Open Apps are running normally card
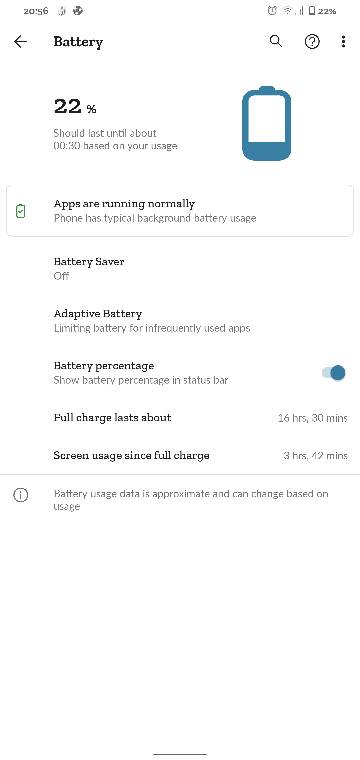 [180, 211]
